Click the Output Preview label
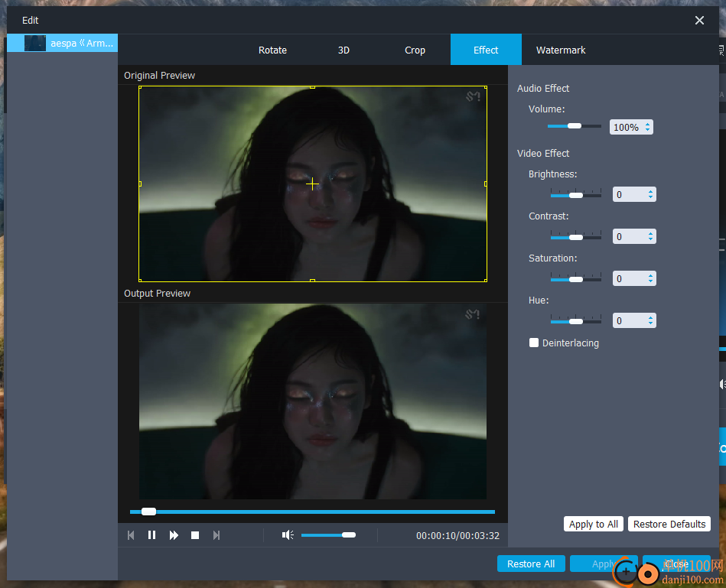The height and width of the screenshot is (588, 726). [157, 294]
